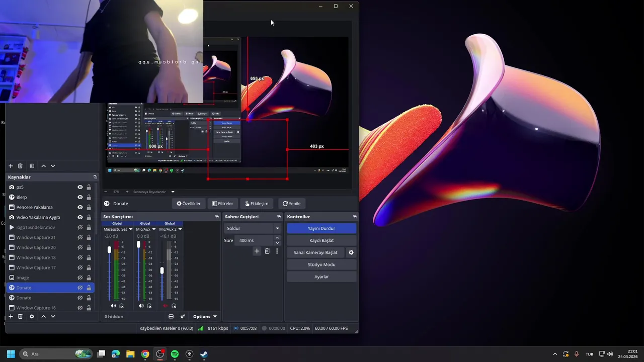This screenshot has height=362, width=644.
Task: Remove selected source with bottom trash icon
Action: point(20,316)
